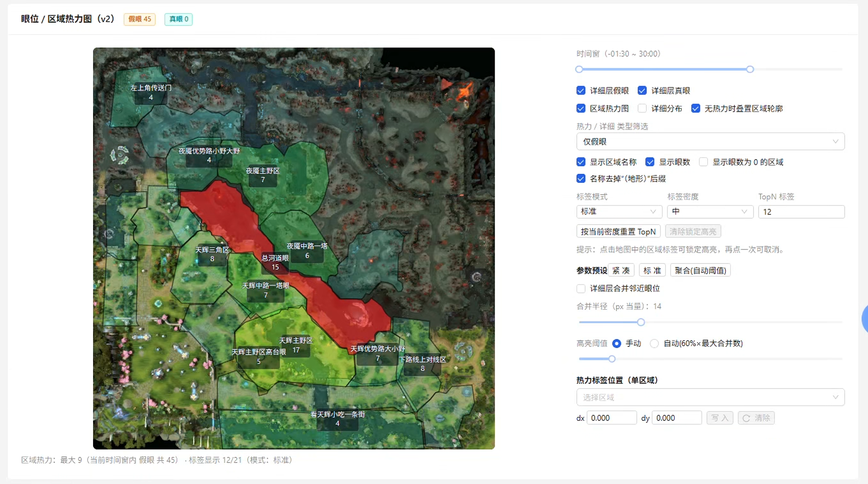Focus the dx offset input field

pyautogui.click(x=612, y=418)
